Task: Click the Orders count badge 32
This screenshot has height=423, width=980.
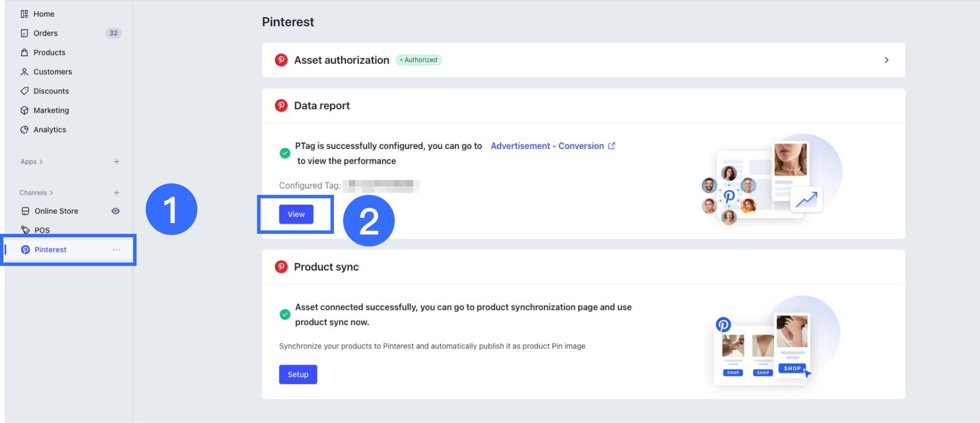Action: click(x=114, y=33)
